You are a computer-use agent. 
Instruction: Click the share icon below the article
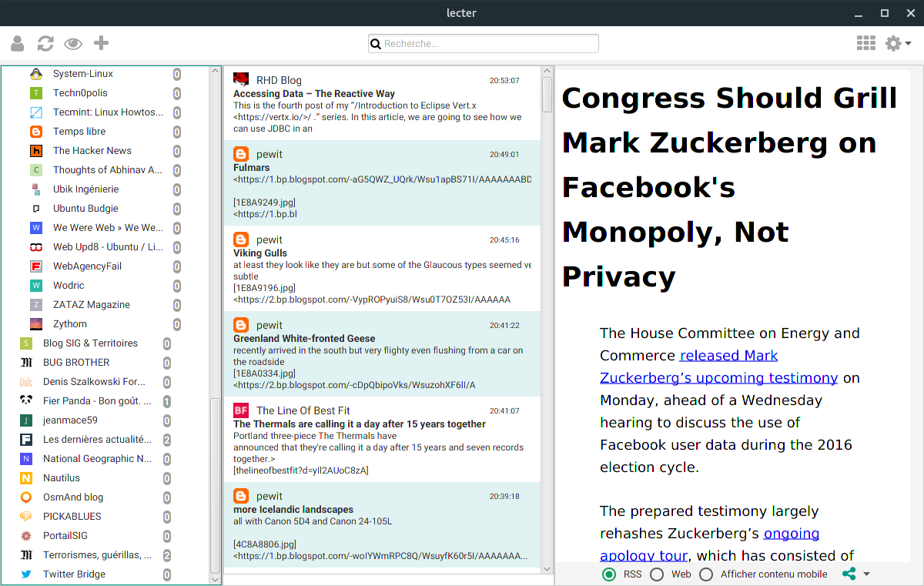click(849, 574)
